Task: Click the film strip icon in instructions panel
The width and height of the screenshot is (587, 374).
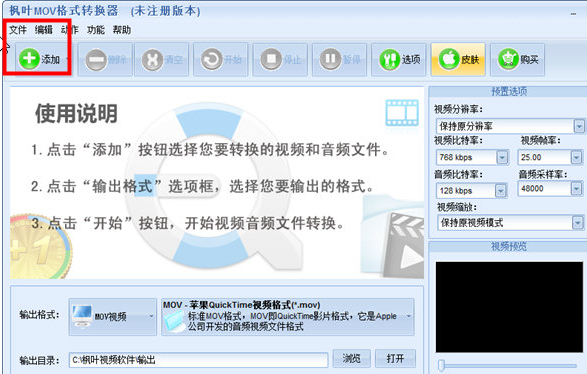Action: pyautogui.click(x=402, y=113)
